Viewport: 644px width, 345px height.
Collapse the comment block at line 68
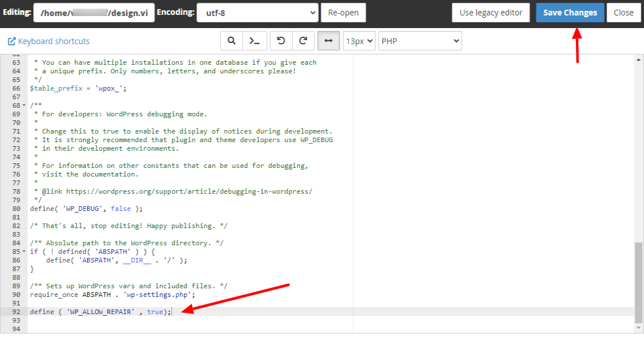click(24, 105)
